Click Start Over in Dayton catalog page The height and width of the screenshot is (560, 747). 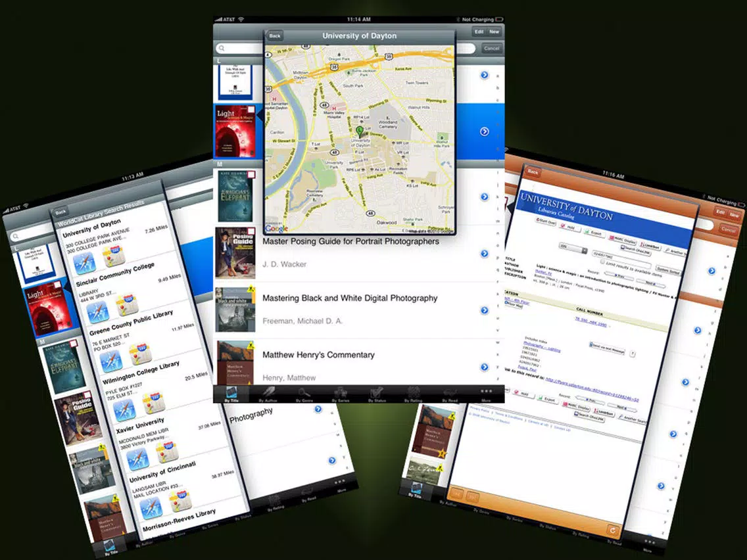tap(546, 222)
